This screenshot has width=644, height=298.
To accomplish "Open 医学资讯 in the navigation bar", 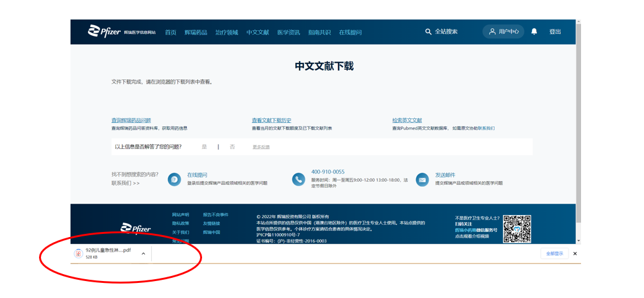I will tap(289, 32).
